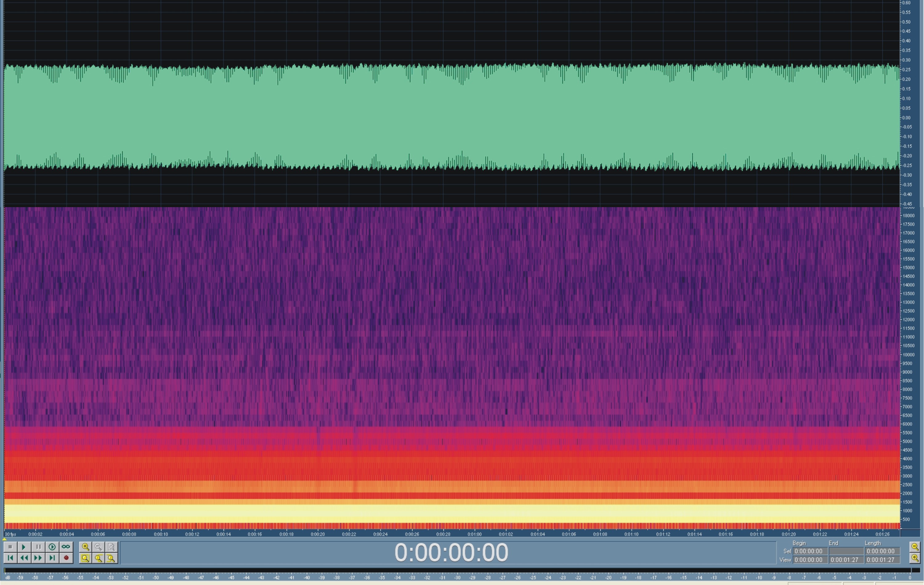Screen dimensions: 924x585
Task: Zoom in horizontally with the plus magnifier
Action: coord(85,546)
